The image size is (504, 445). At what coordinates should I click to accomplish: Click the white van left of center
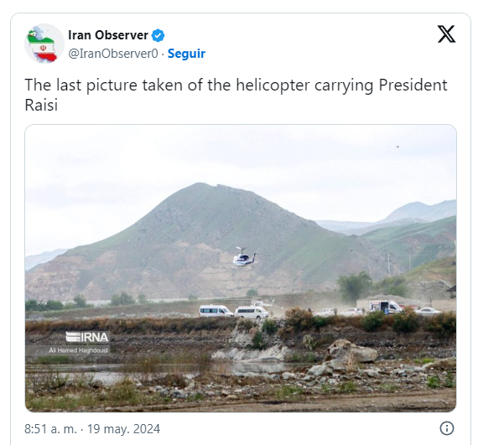(x=216, y=310)
